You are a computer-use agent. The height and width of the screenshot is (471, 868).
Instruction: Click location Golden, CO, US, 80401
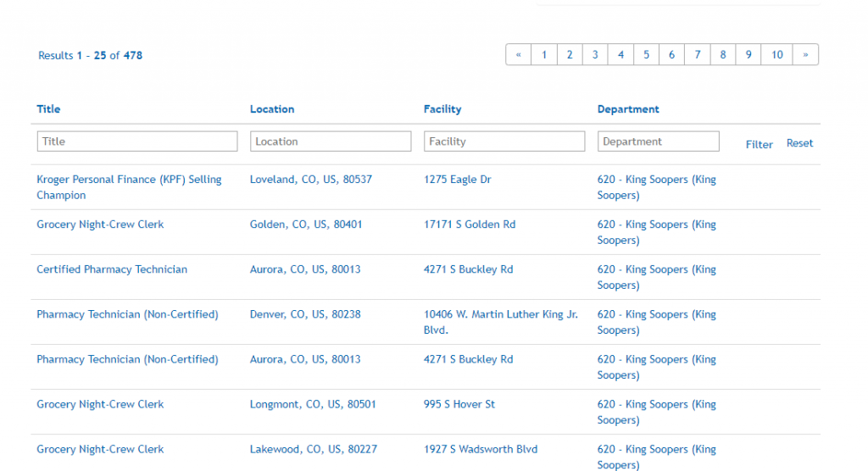click(x=305, y=224)
